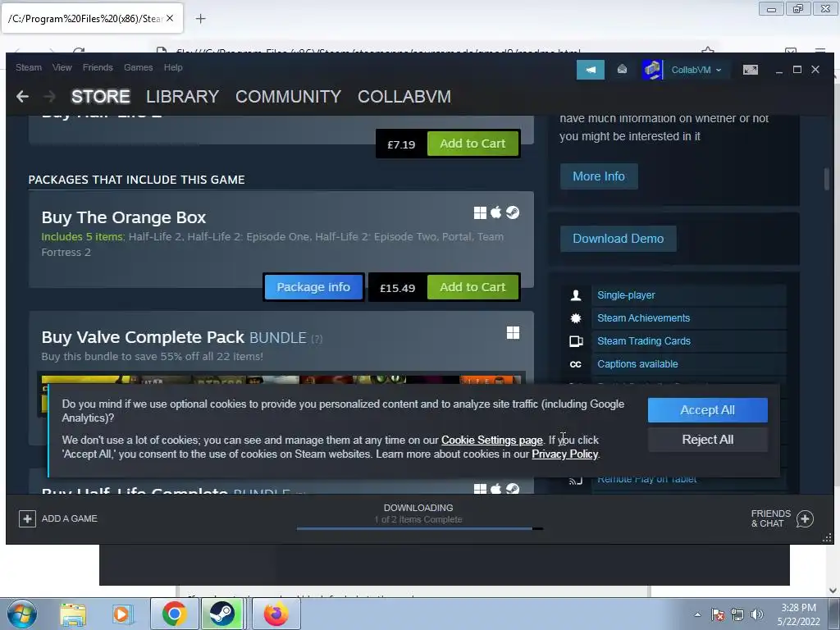Click the DOWNLOADING progress bar
Image resolution: width=840 pixels, height=630 pixels.
419,529
